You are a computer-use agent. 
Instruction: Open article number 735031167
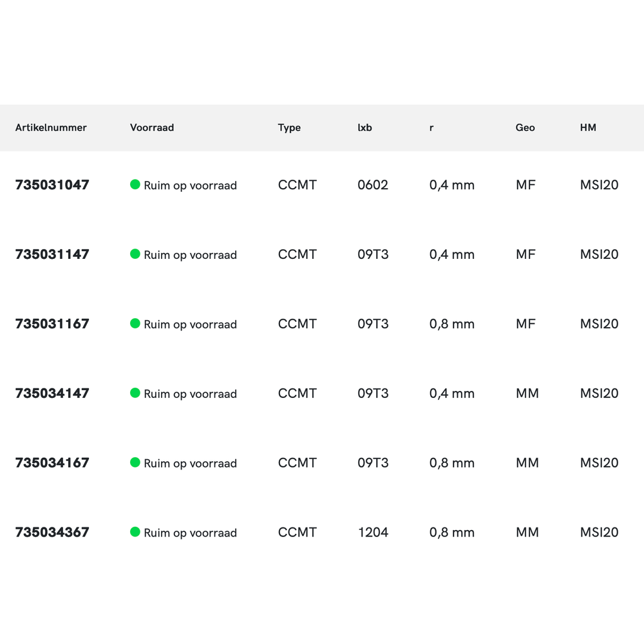tap(52, 324)
